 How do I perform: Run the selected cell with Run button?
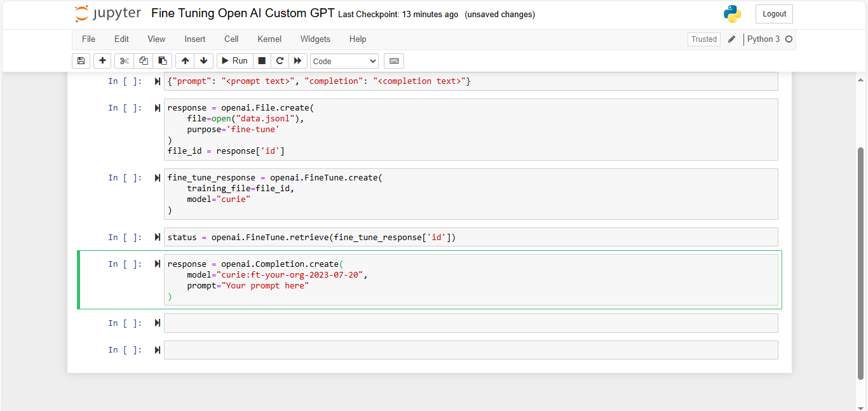(234, 60)
